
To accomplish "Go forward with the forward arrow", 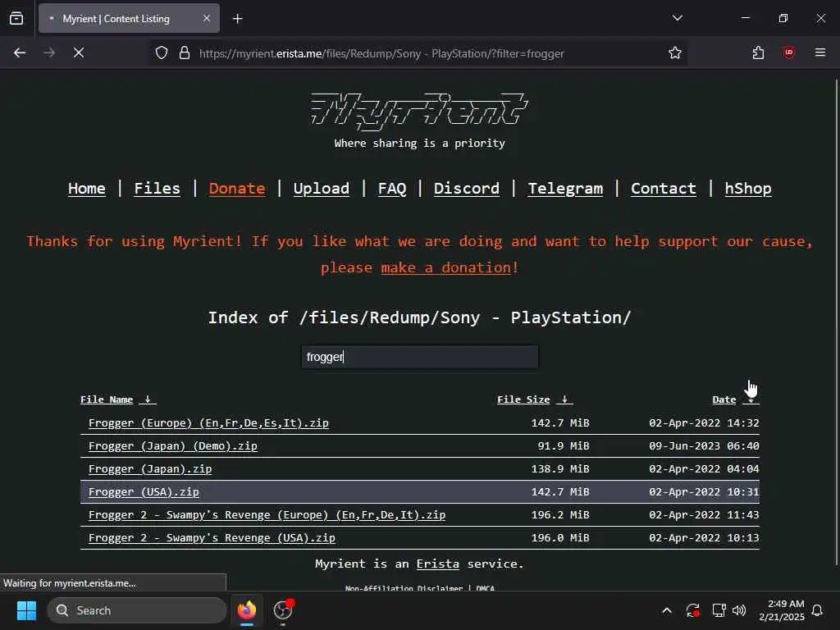I will (49, 52).
